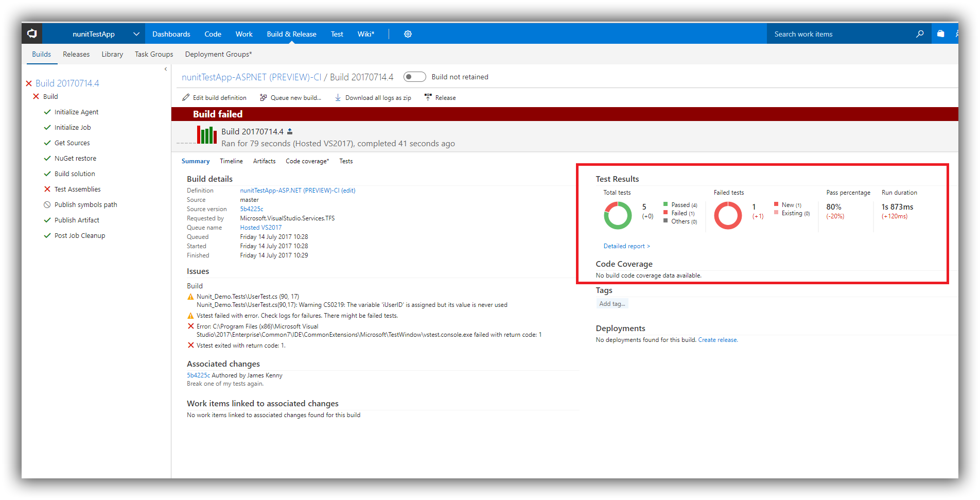Click the Create release link
The width and height of the screenshot is (980, 500).
[717, 340]
